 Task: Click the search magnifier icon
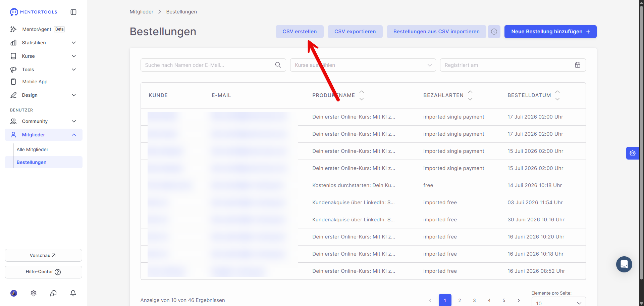[278, 65]
